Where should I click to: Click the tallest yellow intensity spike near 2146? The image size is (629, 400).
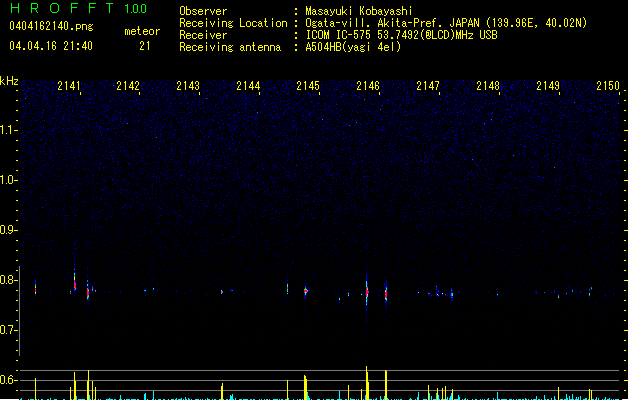click(x=367, y=383)
